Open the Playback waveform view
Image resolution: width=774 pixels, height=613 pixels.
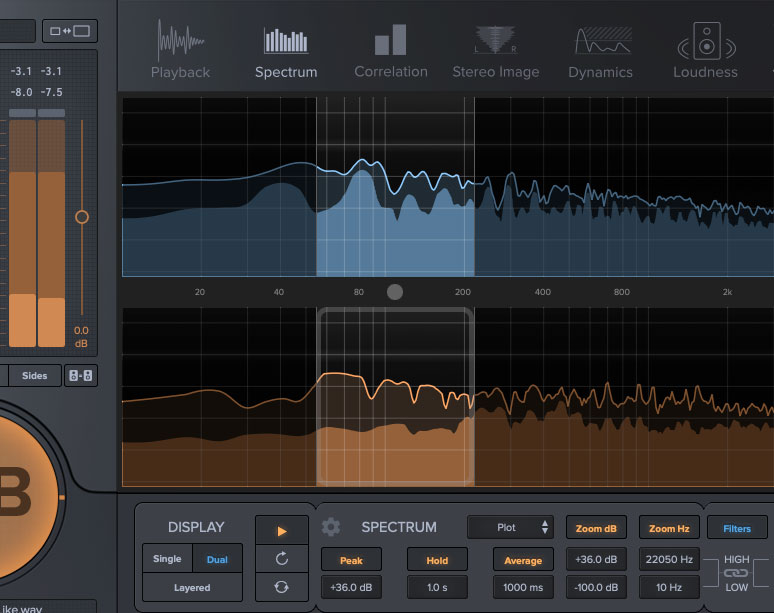pos(180,49)
